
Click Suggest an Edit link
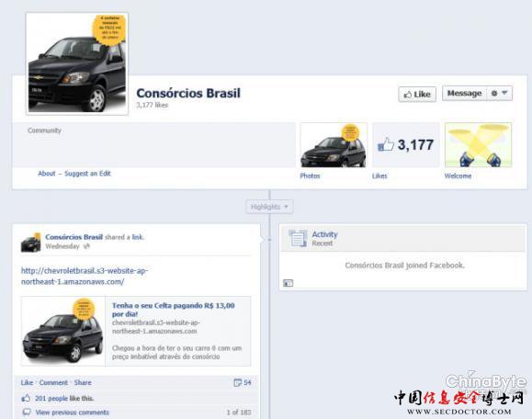click(x=87, y=174)
